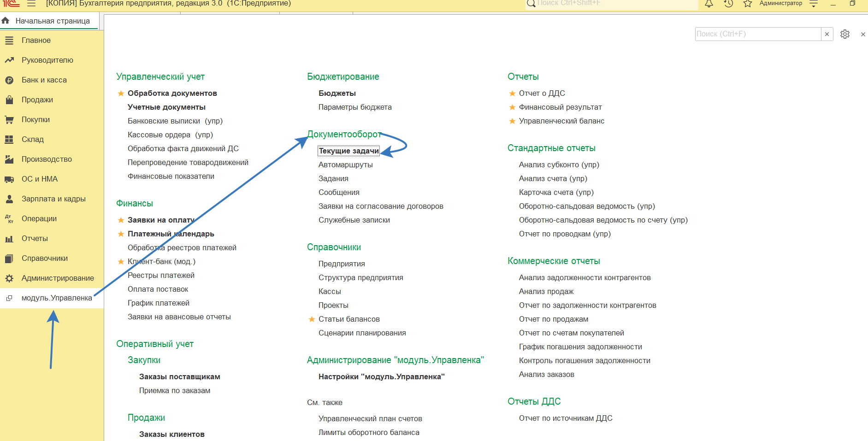Open the ОС и НМА truck icon
This screenshot has width=868, height=441.
9,179
